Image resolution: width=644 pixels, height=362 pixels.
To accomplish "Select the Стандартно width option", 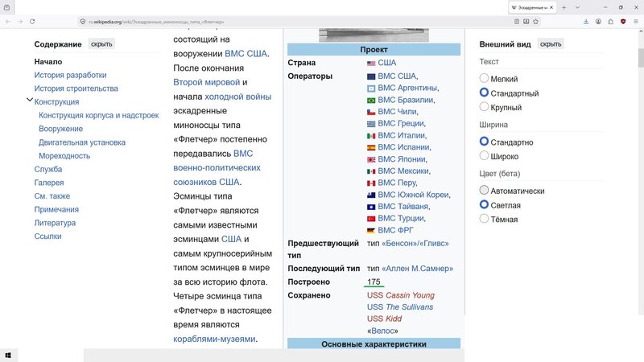I will pyautogui.click(x=484, y=142).
